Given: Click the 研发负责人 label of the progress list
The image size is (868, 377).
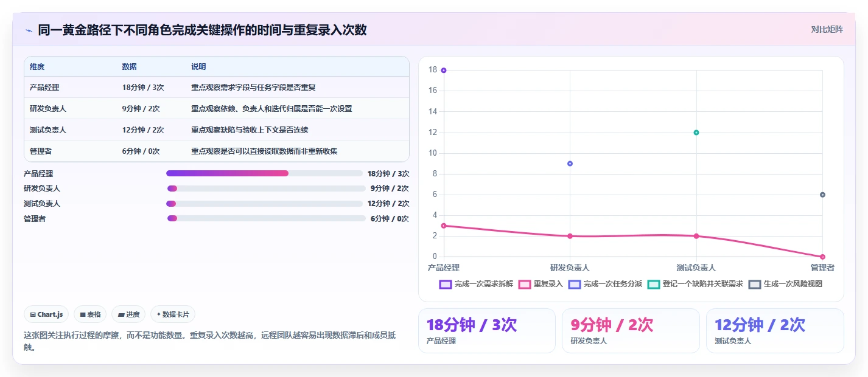Looking at the screenshot, I should (42, 188).
